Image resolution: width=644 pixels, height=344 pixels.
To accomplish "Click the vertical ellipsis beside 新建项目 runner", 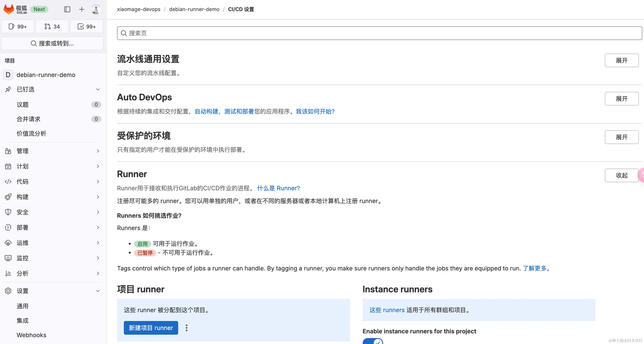I will (x=187, y=328).
